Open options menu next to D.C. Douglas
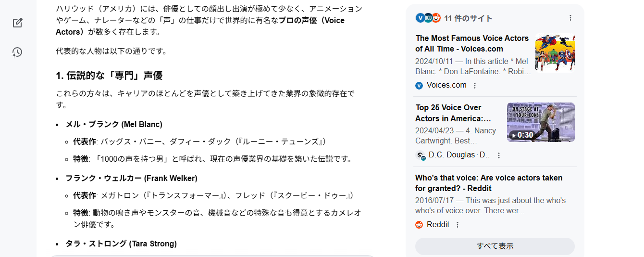Image resolution: width=644 pixels, height=257 pixels. tap(499, 155)
